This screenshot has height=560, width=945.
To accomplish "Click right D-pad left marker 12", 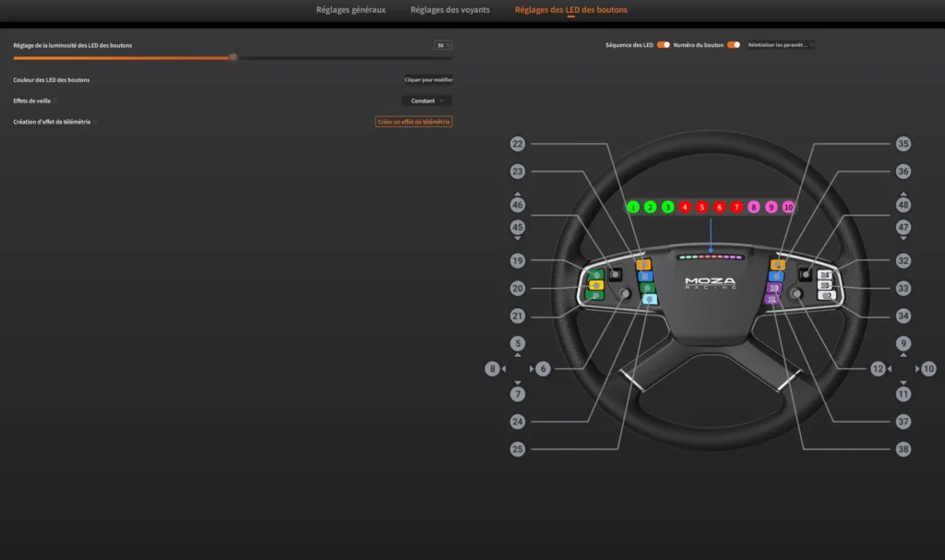I will tap(879, 369).
